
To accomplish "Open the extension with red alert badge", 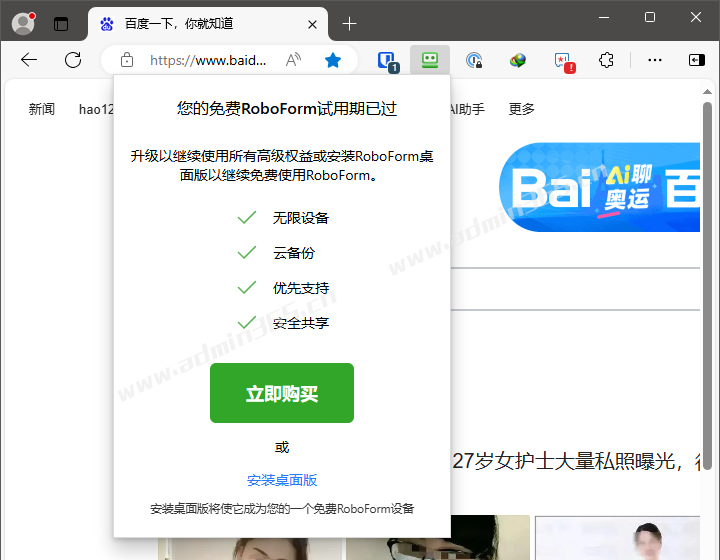I will (564, 62).
